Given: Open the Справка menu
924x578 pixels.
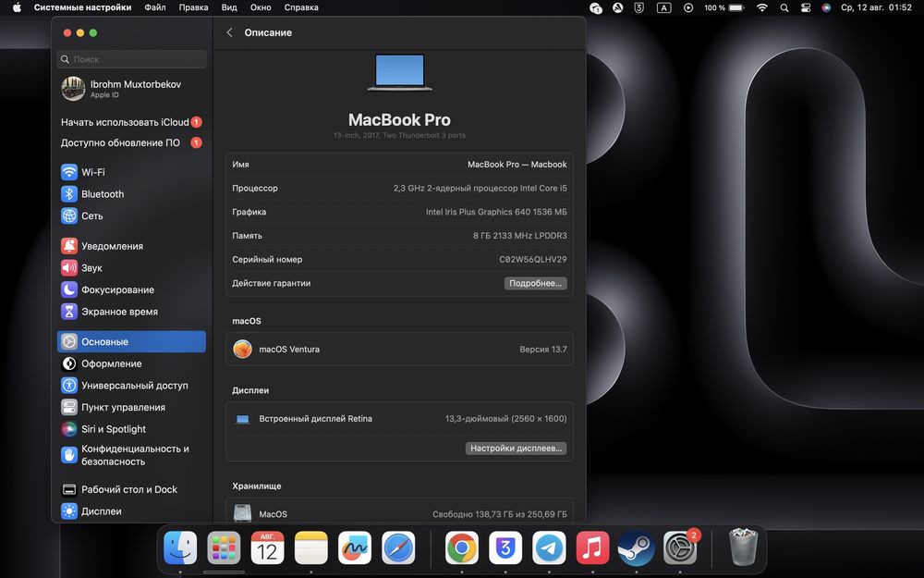Looking at the screenshot, I should (x=301, y=7).
